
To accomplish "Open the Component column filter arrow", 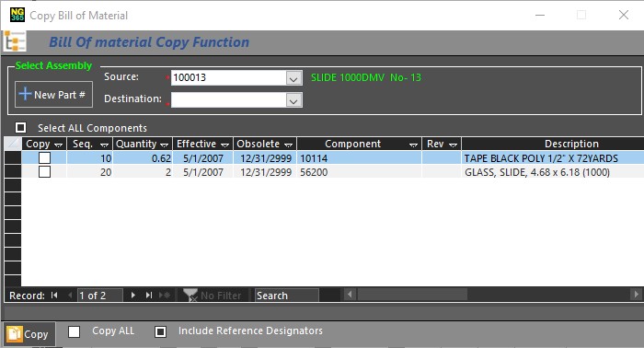I will coord(413,145).
